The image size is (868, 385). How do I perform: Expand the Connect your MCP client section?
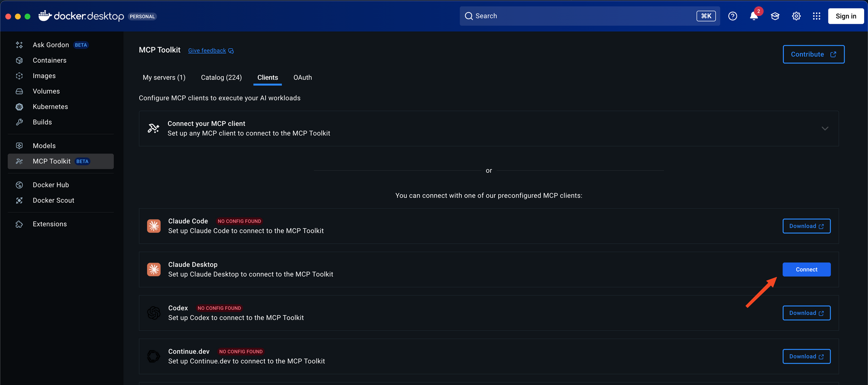825,129
